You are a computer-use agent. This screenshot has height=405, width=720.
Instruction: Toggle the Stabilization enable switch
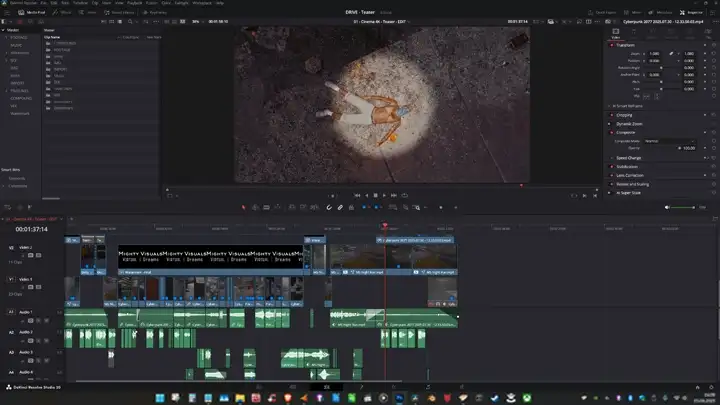(610, 167)
